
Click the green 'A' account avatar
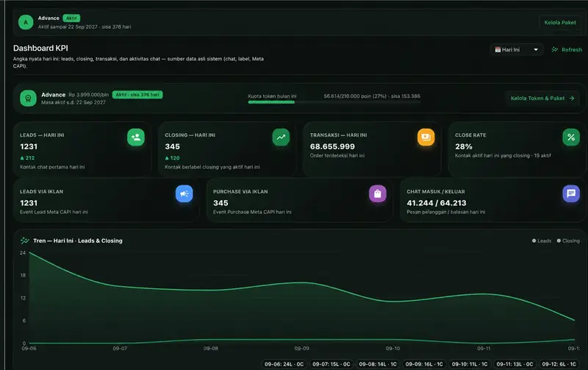pos(26,22)
